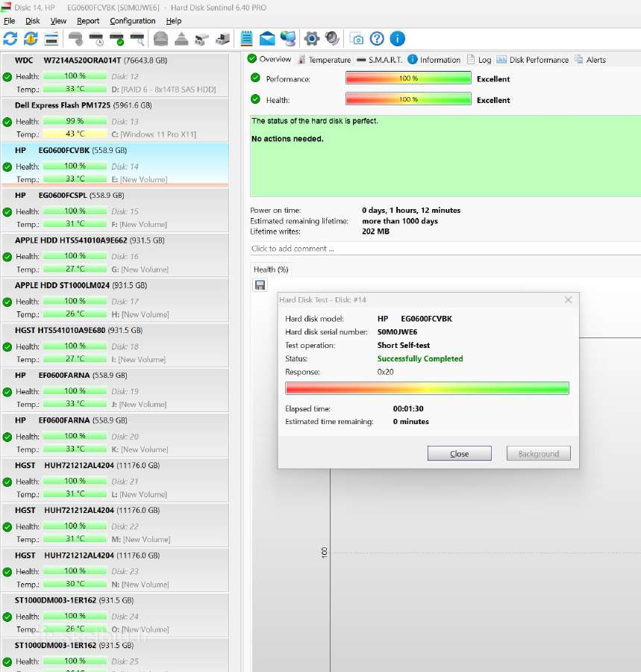Open the Help menu
The height and width of the screenshot is (672, 641).
click(173, 21)
